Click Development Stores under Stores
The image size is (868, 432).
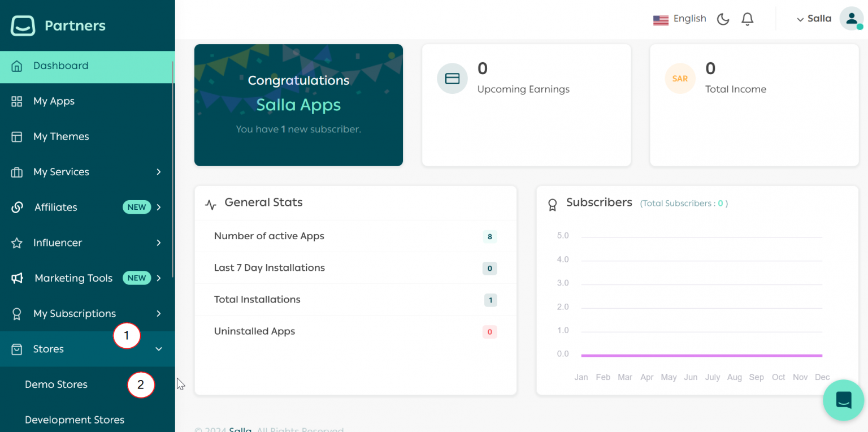tap(74, 420)
